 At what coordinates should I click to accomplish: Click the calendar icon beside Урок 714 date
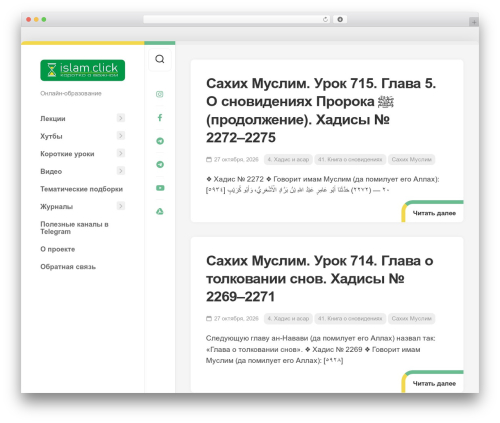click(x=209, y=318)
